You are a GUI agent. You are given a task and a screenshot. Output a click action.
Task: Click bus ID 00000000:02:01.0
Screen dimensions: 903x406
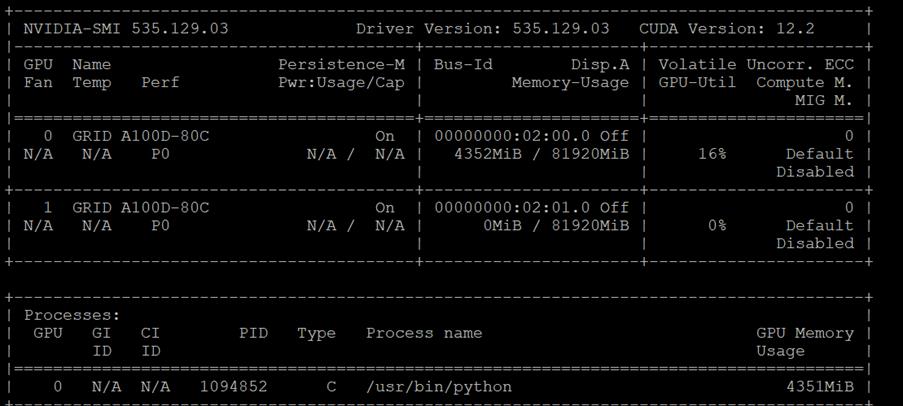coord(512,207)
